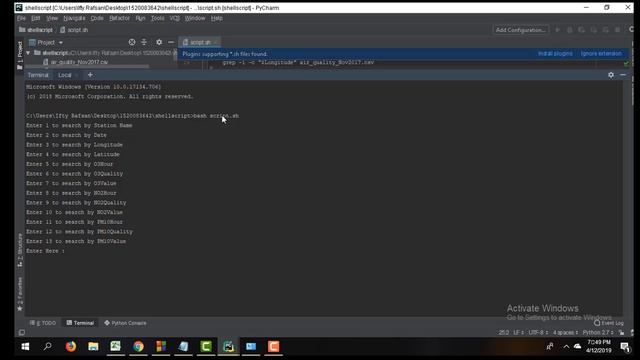
Task: Toggle the Favorites tool window side tab
Action: point(20,294)
